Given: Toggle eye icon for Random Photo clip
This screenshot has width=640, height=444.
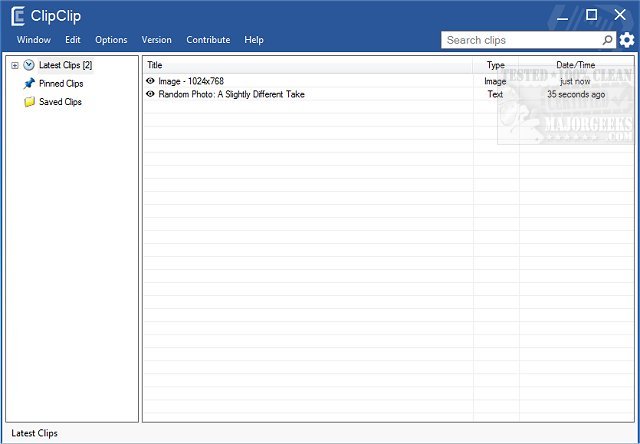Looking at the screenshot, I should [150, 94].
